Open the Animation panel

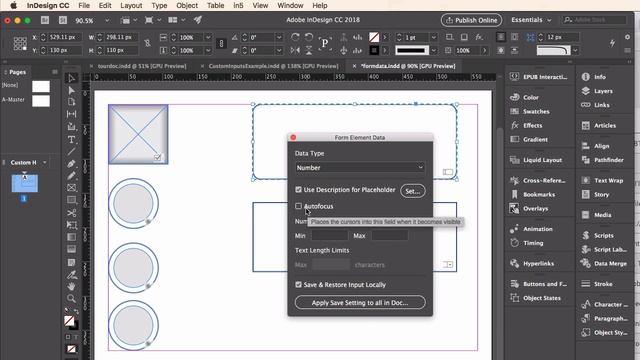(531, 229)
